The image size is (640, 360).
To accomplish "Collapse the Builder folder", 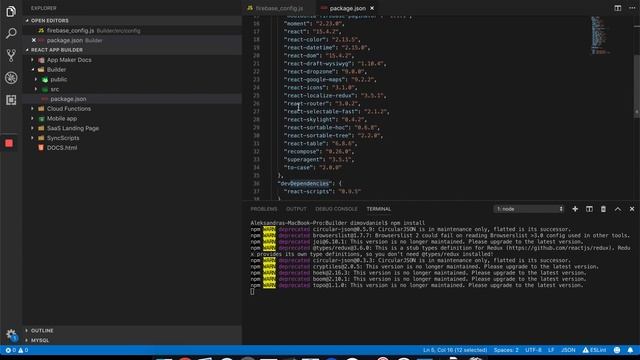I will [x=56, y=70].
